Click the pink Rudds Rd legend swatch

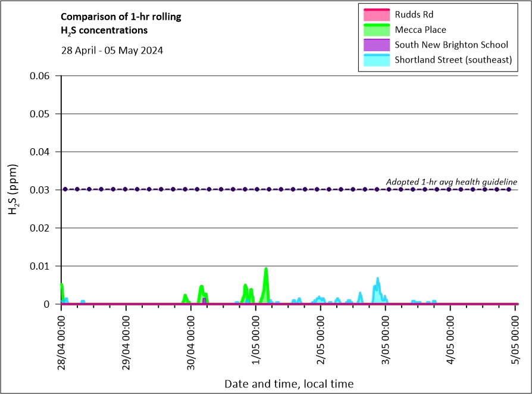point(375,14)
